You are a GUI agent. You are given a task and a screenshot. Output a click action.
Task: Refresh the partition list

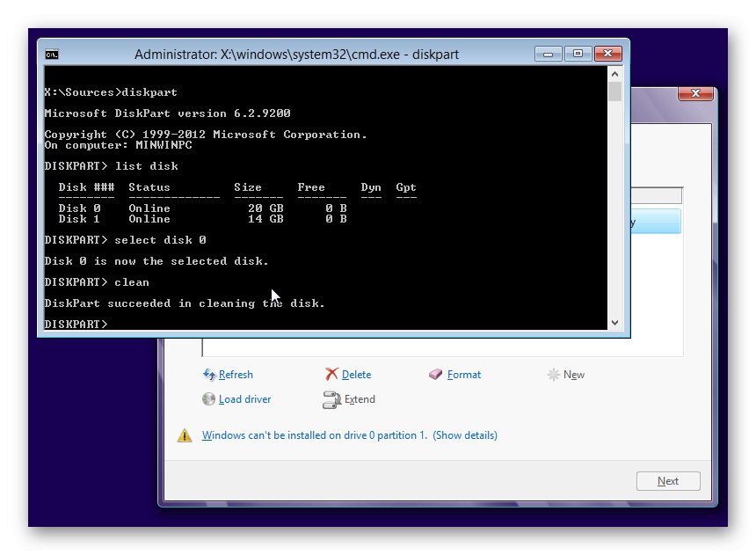(x=236, y=375)
